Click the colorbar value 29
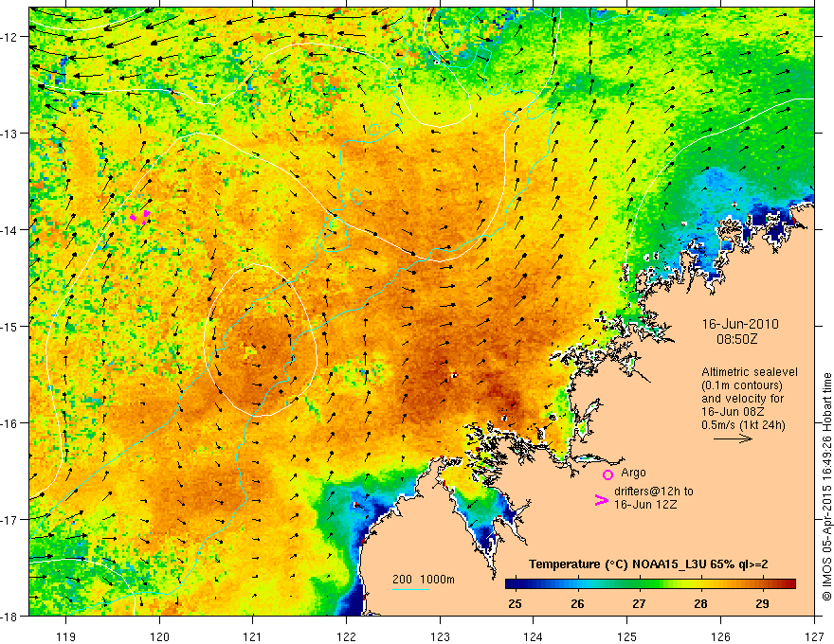 pos(762,603)
